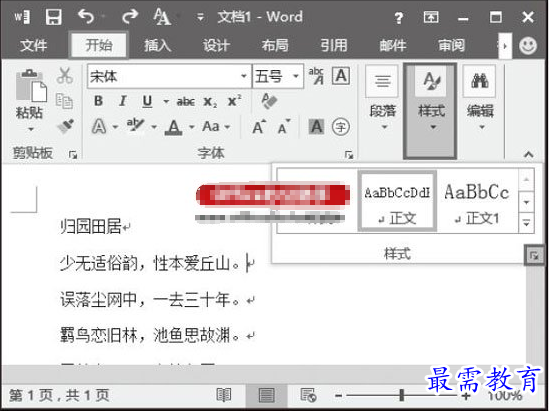
Task: Apply character border icon
Action: coord(341,76)
